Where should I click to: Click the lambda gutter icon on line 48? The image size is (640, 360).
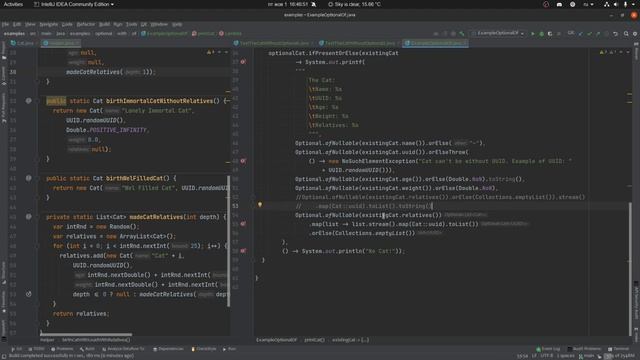[243, 161]
